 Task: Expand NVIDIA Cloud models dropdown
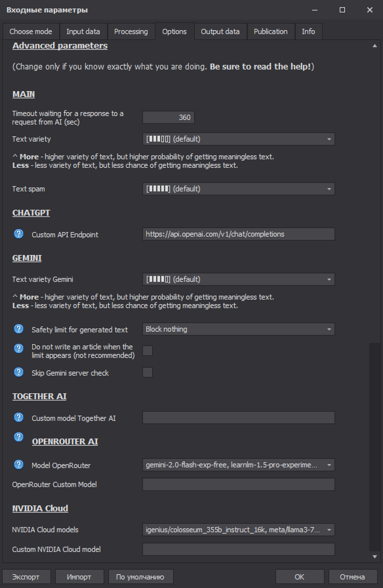pos(239,530)
